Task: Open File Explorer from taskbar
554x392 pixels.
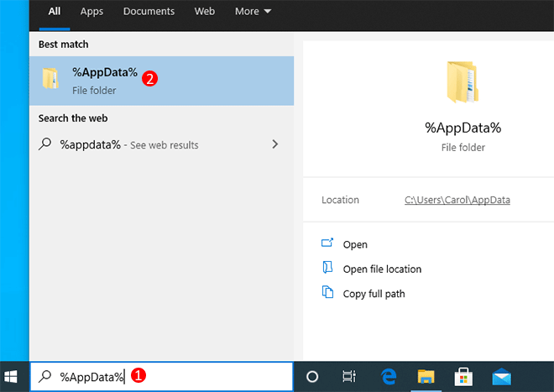Action: coord(426,377)
